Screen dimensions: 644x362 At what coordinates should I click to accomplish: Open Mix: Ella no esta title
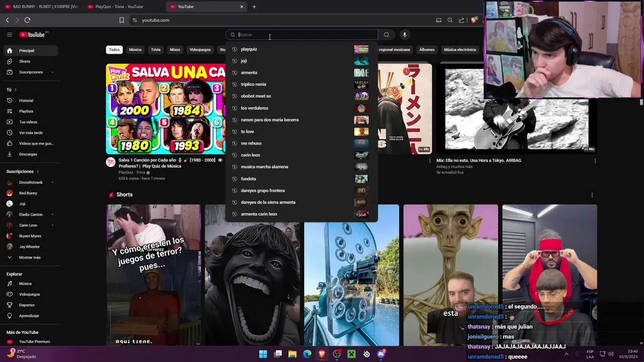[478, 160]
